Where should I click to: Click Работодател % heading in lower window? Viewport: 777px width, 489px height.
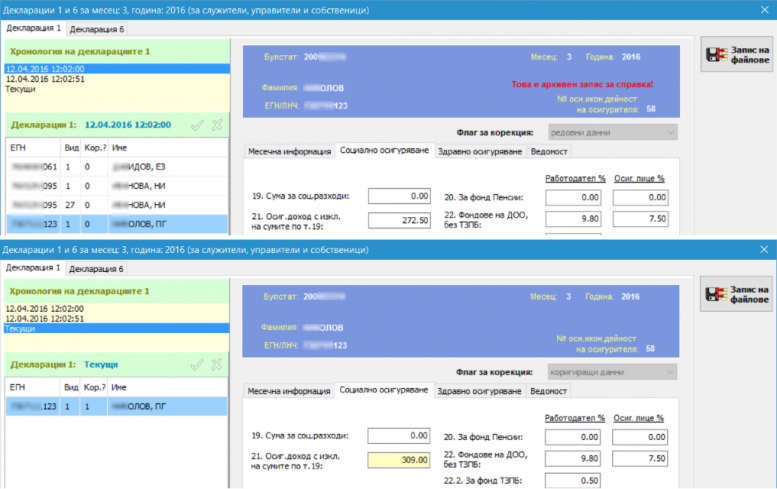click(575, 418)
